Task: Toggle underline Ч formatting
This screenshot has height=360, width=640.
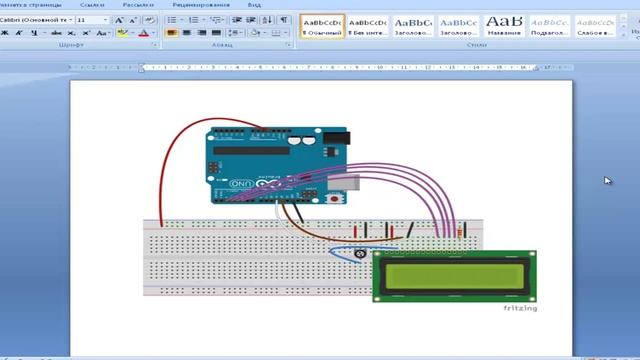Action: (34, 33)
